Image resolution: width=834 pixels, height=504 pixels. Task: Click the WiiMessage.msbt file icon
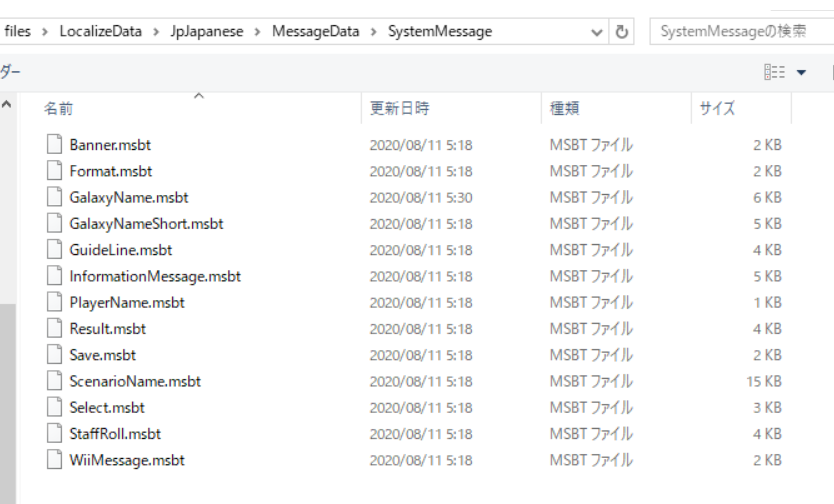(54, 460)
